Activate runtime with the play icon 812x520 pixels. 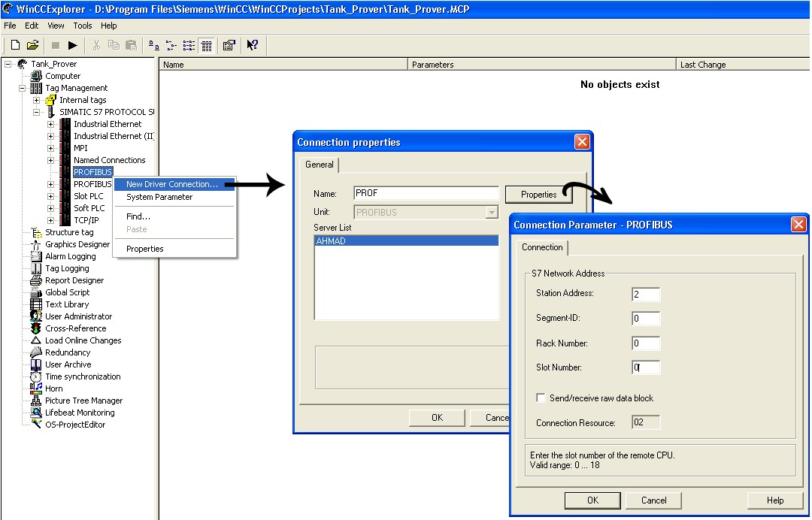tap(73, 46)
